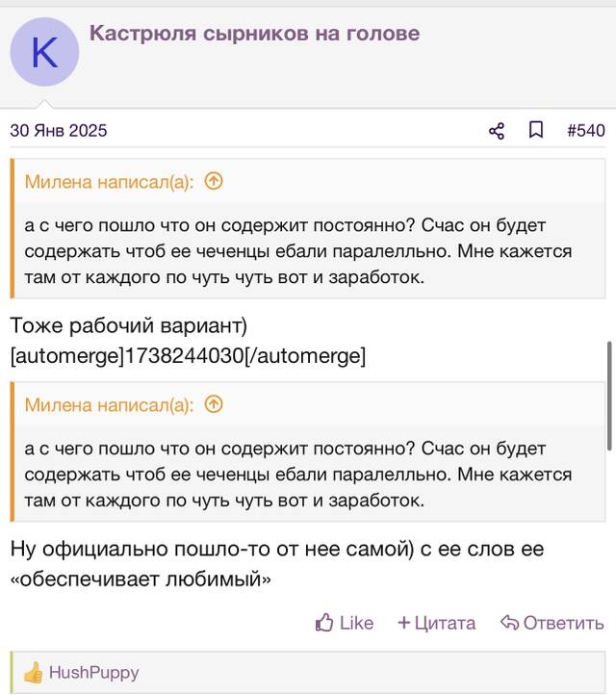Click the thumbs-up Like icon

pyautogui.click(x=324, y=622)
